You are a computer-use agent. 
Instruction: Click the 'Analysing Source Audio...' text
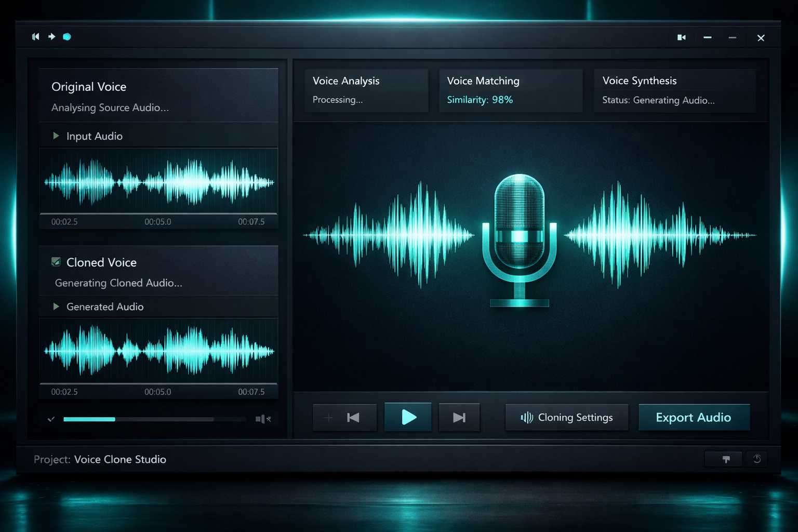(x=110, y=108)
